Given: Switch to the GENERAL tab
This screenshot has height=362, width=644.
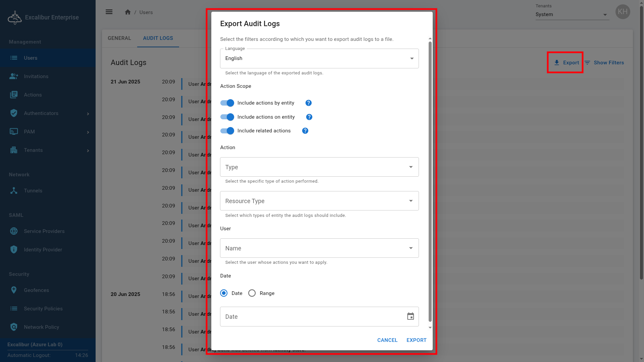Looking at the screenshot, I should 119,38.
